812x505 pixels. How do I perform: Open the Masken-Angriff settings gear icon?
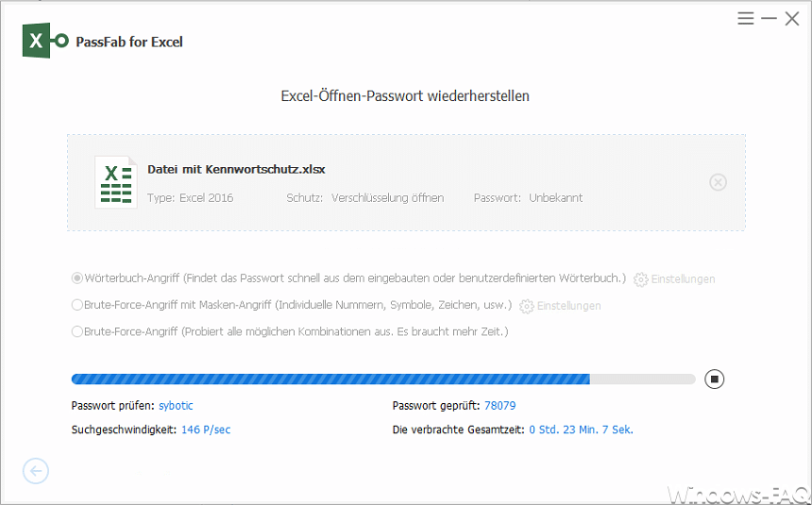coord(526,306)
